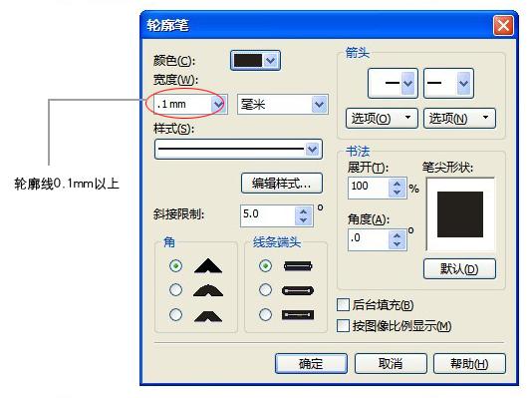Viewport: 532px width, 398px height.
Task: Increase the 展开 stretch percentage
Action: pyautogui.click(x=397, y=184)
